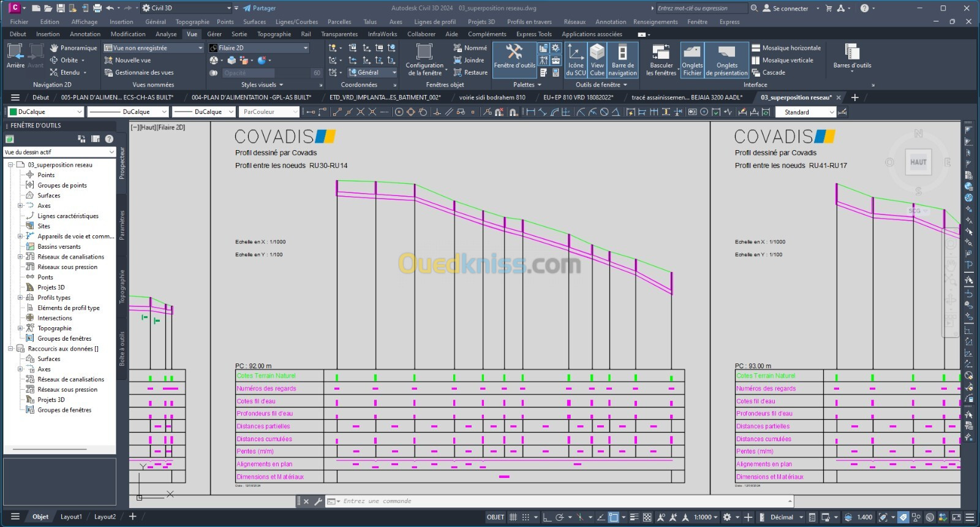This screenshot has width=980, height=527.
Task: Select Groupes de points tree item
Action: point(62,185)
